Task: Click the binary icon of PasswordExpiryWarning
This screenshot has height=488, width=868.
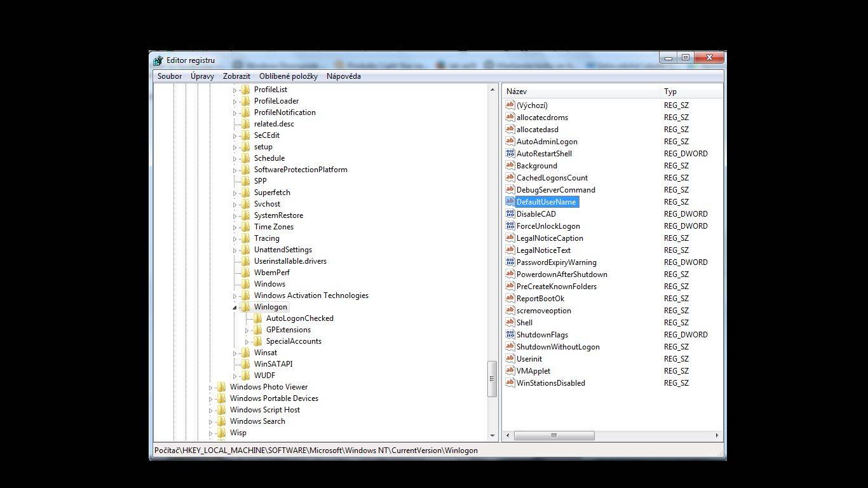Action: (510, 262)
